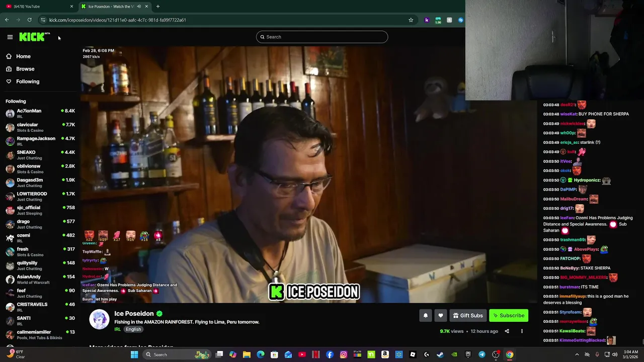Open Telegram from the taskbar
Viewport: 644px width, 362px height.
click(482, 354)
